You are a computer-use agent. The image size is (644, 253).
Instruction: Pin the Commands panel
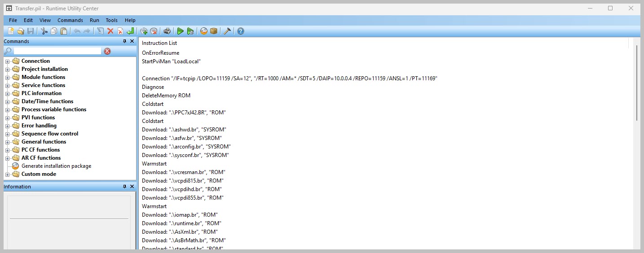pyautogui.click(x=124, y=41)
